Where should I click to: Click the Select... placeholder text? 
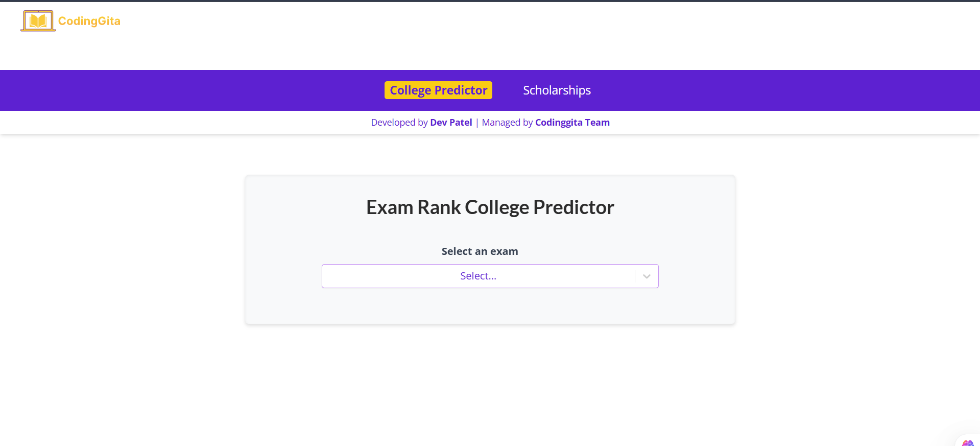click(478, 275)
